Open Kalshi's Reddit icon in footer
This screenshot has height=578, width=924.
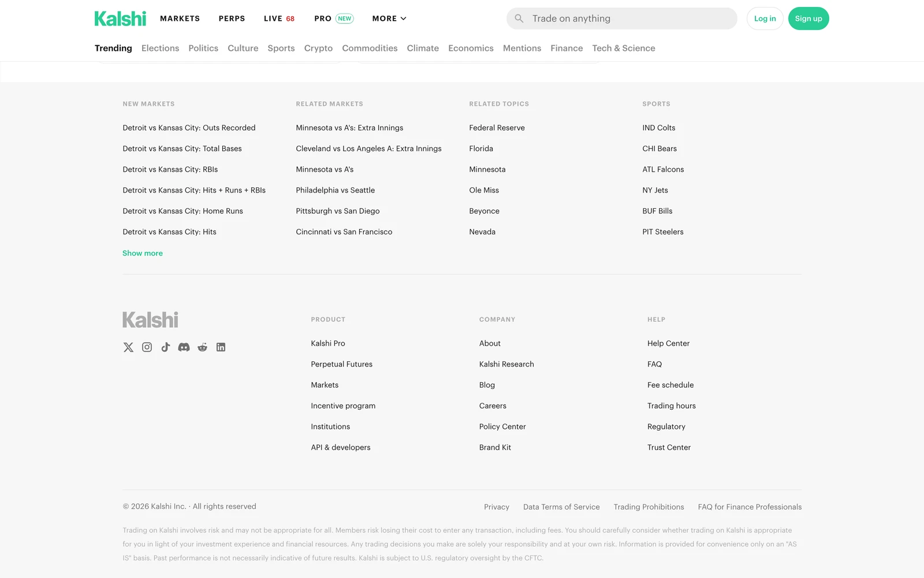coord(202,347)
